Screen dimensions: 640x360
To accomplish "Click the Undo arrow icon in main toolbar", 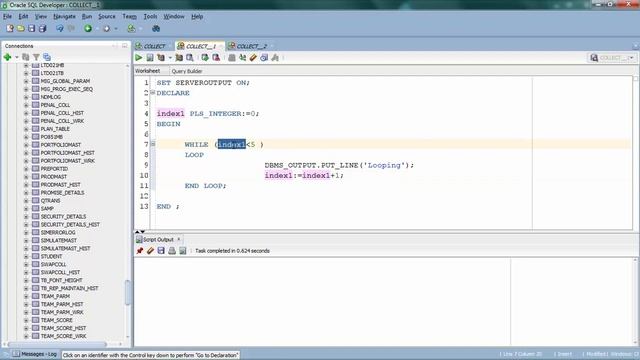I will point(60,29).
